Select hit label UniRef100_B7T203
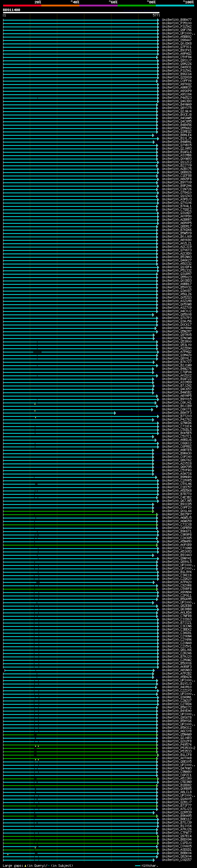The height and width of the screenshot is (868, 197). pyautogui.click(x=177, y=416)
